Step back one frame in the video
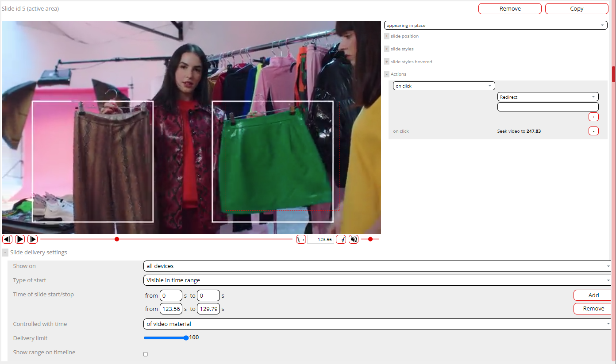The width and height of the screenshot is (616, 364). click(7, 239)
